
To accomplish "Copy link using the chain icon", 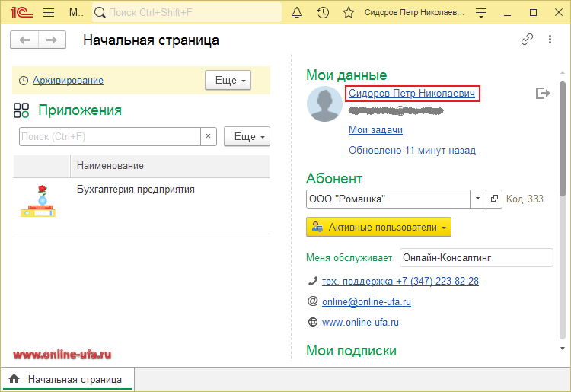I will point(527,40).
